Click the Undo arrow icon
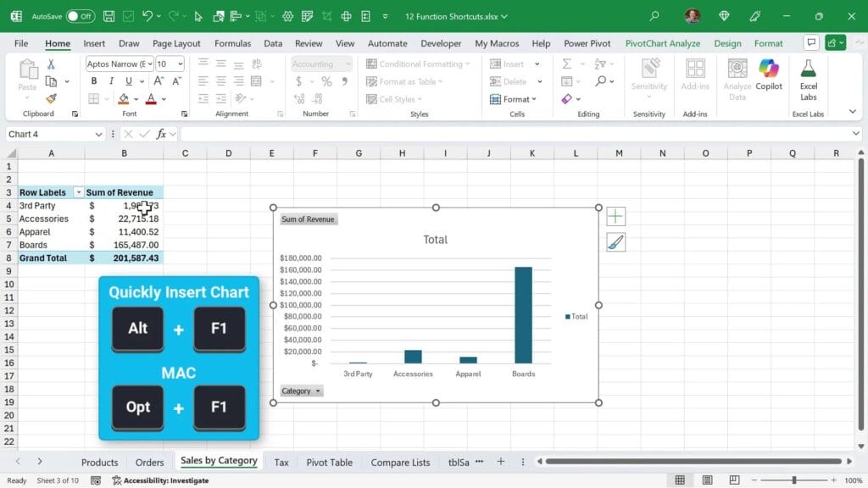The height and width of the screenshot is (488, 868). (147, 16)
